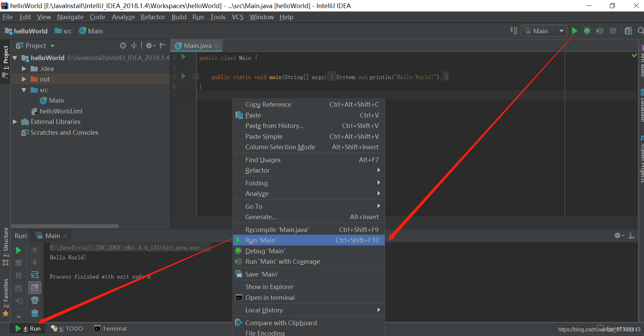Click Build Project icon near run config

514,31
